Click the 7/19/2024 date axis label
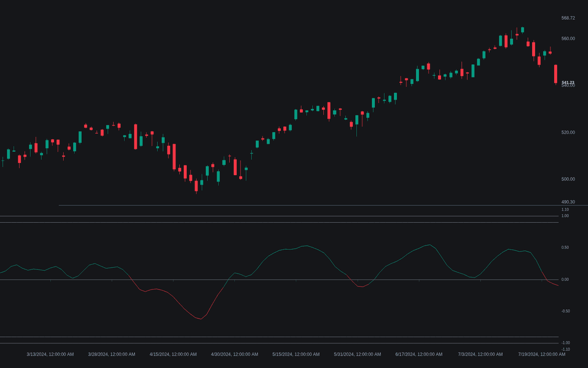The width and height of the screenshot is (588, 368). (x=542, y=354)
